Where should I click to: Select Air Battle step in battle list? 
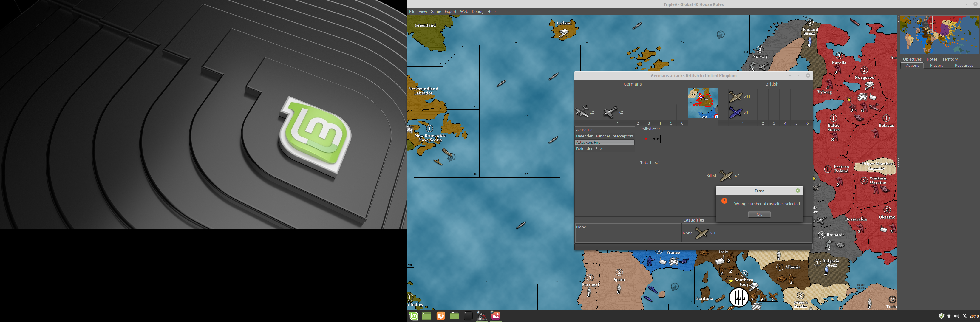click(x=605, y=130)
